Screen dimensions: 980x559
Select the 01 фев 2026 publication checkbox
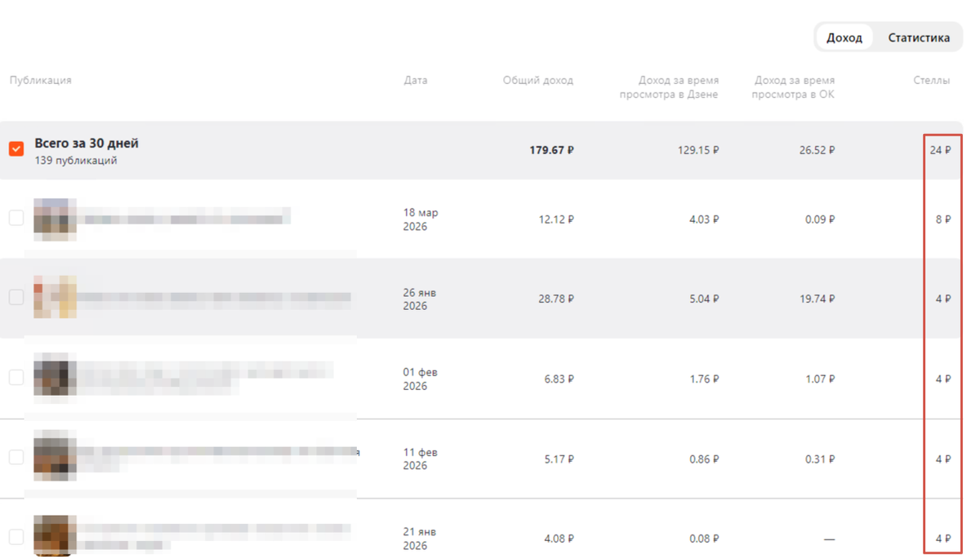pos(16,377)
